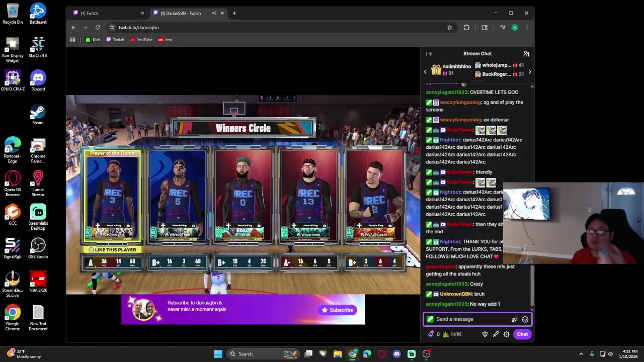Open the bits balance icon below chat
The height and width of the screenshot is (362, 644).
coord(431,334)
